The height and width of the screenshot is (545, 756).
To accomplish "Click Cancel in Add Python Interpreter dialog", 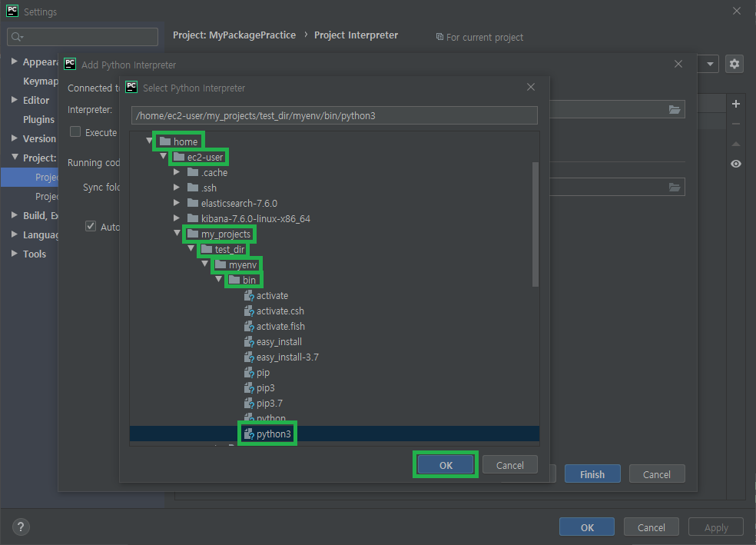I will (657, 474).
